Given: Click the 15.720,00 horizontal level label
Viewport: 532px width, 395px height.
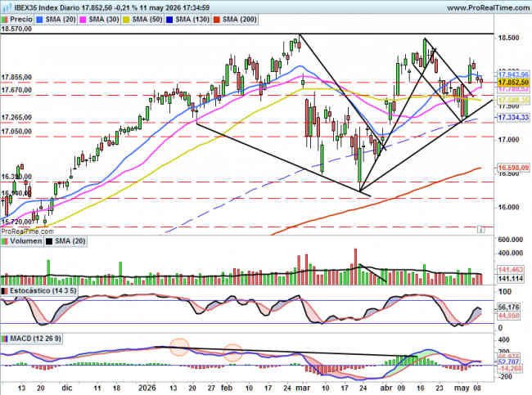Looking at the screenshot, I should click(16, 222).
